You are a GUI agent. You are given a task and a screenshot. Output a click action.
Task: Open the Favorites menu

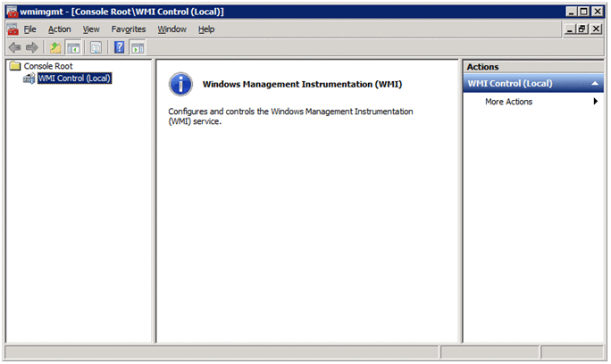tap(129, 29)
